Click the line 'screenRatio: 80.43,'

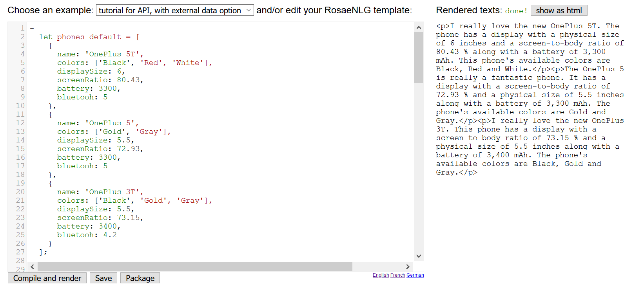(100, 80)
